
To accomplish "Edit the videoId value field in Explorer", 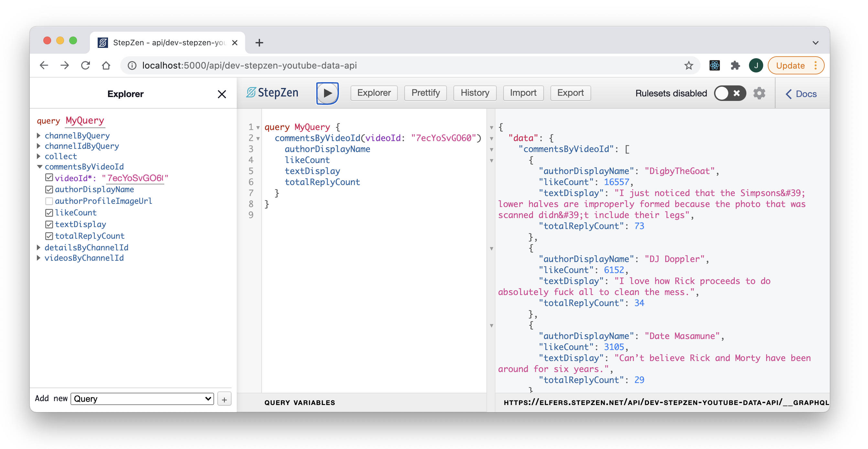I will coord(135,178).
